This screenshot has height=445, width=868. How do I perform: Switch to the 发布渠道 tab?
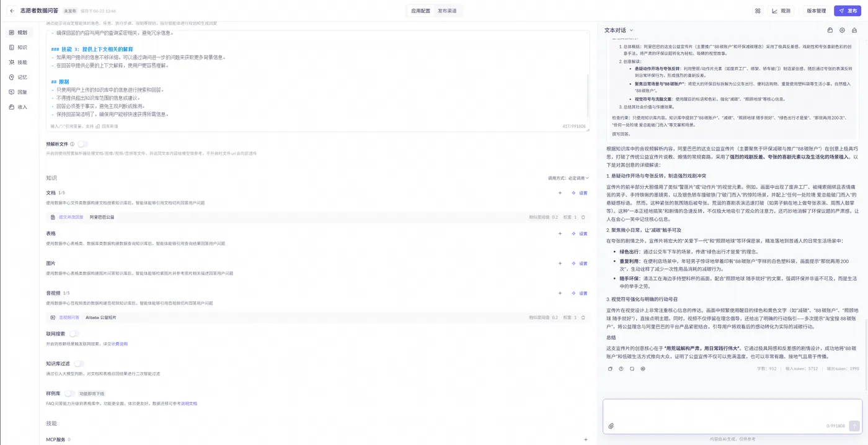447,11
